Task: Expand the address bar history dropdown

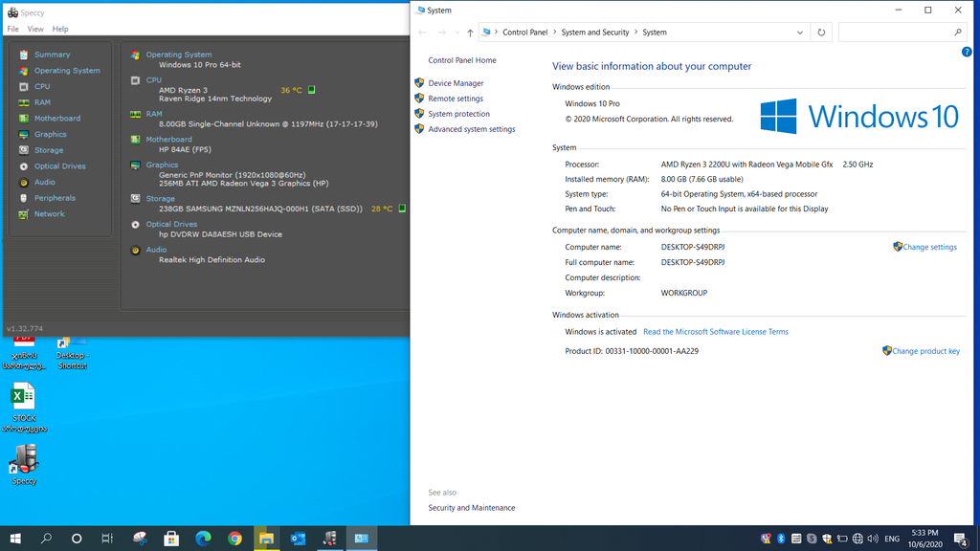Action: pyautogui.click(x=800, y=33)
